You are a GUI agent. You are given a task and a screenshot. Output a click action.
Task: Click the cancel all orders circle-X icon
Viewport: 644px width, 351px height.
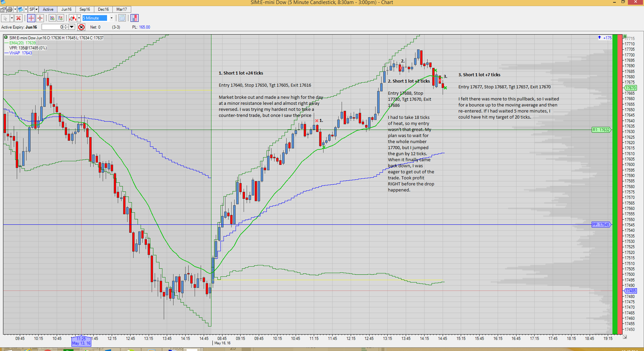click(x=81, y=27)
